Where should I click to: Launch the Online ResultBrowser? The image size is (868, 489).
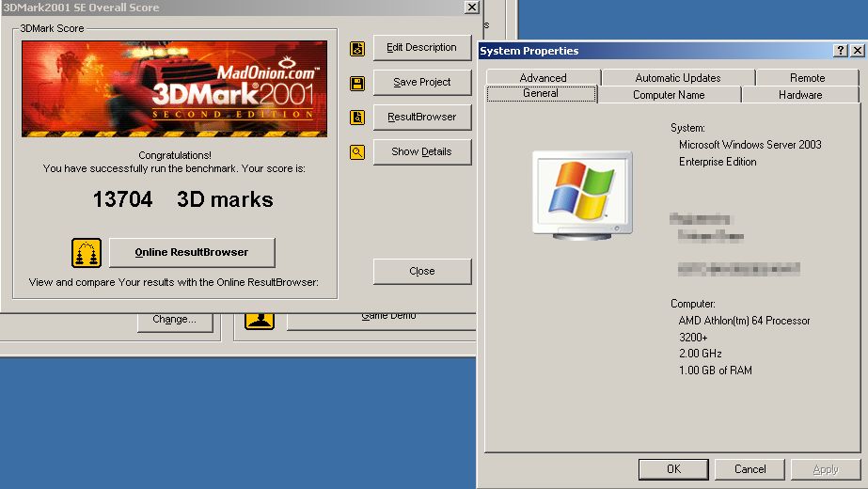pyautogui.click(x=192, y=253)
